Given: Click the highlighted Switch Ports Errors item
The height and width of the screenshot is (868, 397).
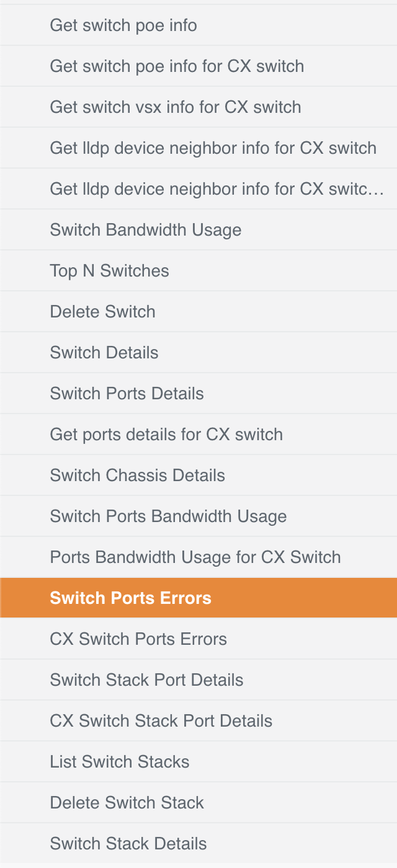Looking at the screenshot, I should coord(130,598).
